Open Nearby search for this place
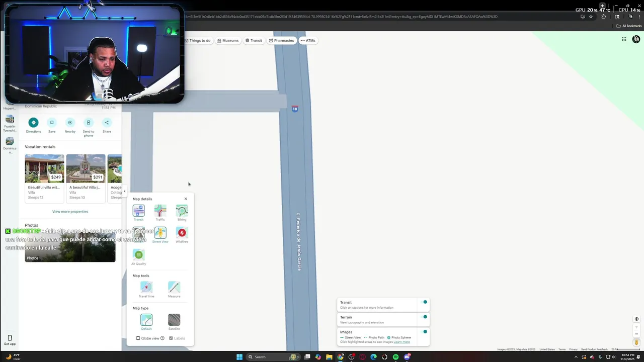The width and height of the screenshot is (644, 362). tap(70, 125)
